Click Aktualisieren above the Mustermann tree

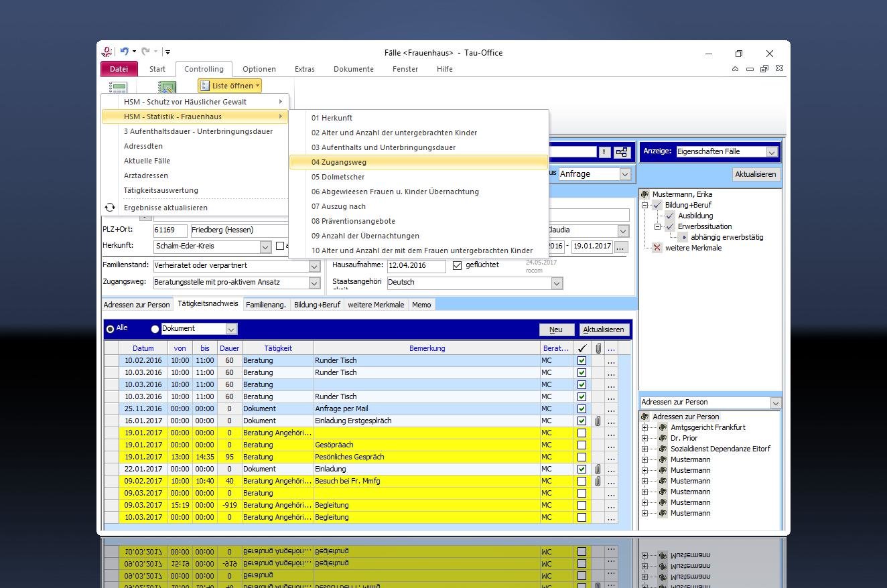755,174
